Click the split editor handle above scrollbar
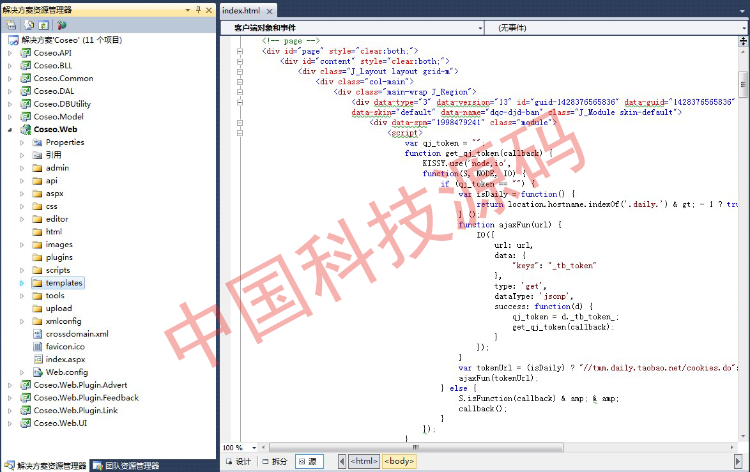Viewport: 750px width, 472px height. (743, 42)
